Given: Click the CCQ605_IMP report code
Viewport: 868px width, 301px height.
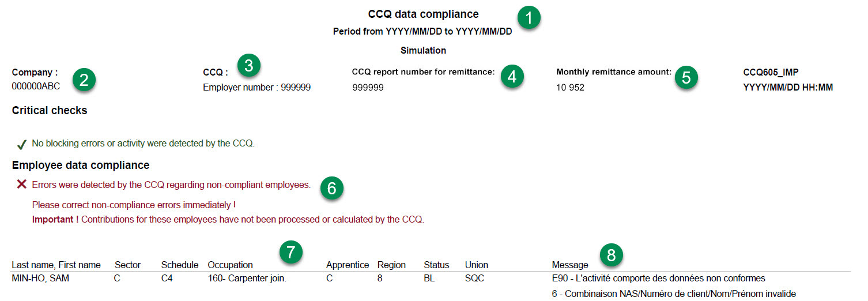Looking at the screenshot, I should click(x=771, y=72).
